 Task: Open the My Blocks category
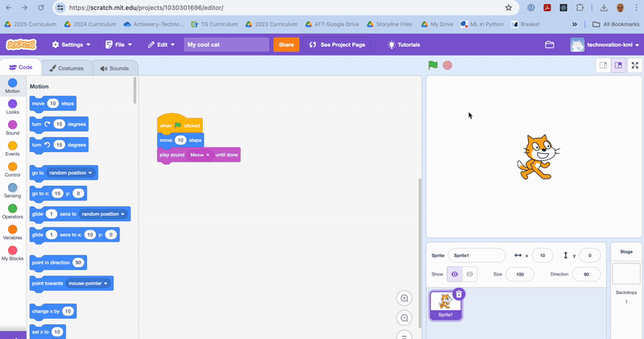[x=12, y=254]
